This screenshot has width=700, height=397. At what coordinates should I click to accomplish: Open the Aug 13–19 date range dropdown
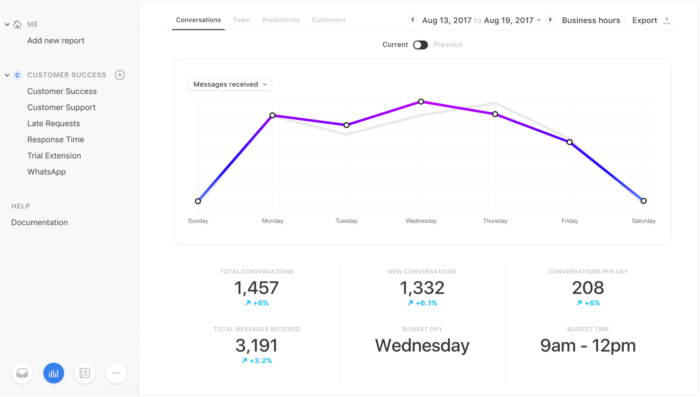[x=482, y=20]
